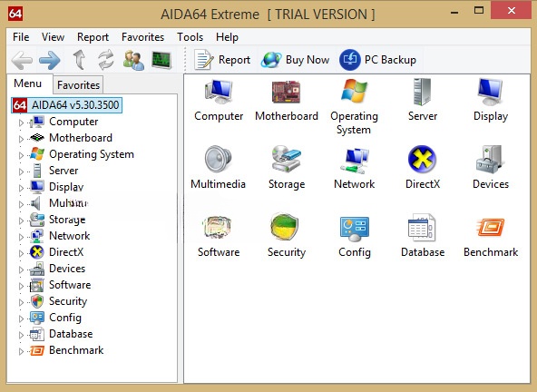
Task: Switch to the Menu tab
Action: 28,83
